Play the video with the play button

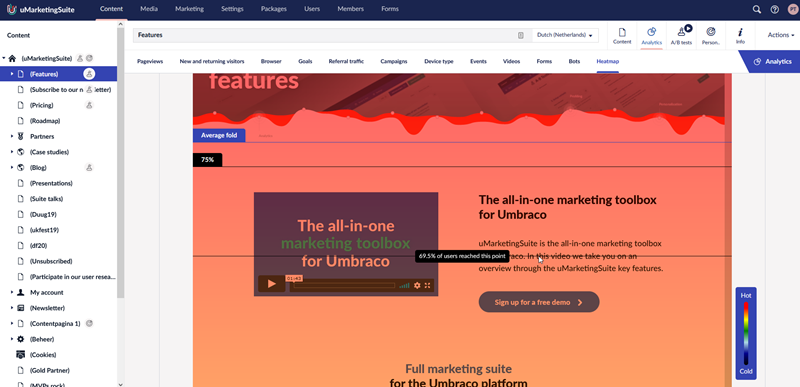tap(271, 284)
